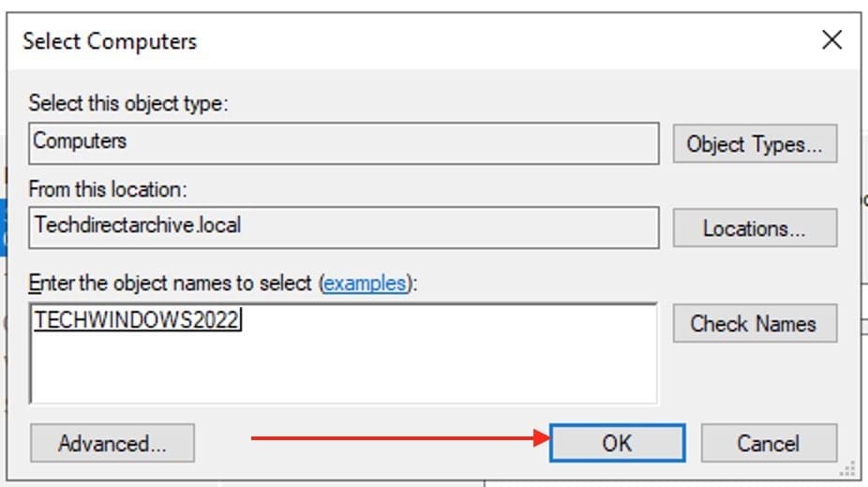Click the Techdirectarchive.local location field
The width and height of the screenshot is (868, 487).
pos(343,226)
